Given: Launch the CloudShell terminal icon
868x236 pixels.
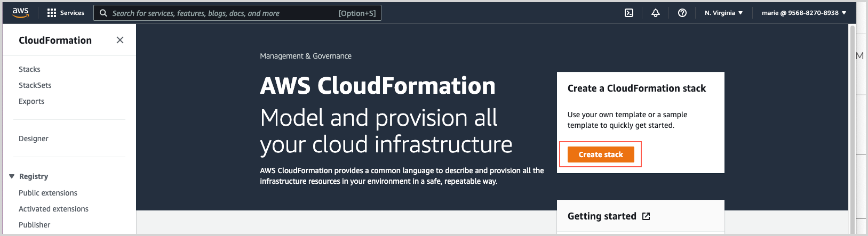Looking at the screenshot, I should (x=629, y=13).
